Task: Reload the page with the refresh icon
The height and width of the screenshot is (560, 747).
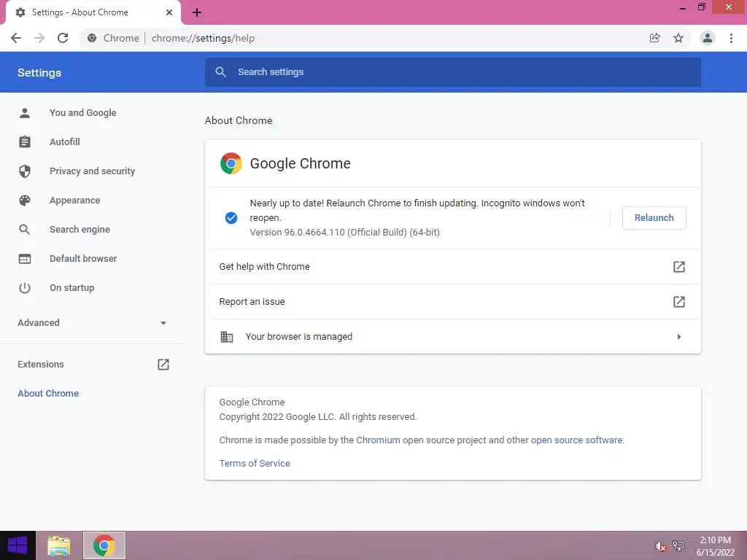Action: [63, 38]
